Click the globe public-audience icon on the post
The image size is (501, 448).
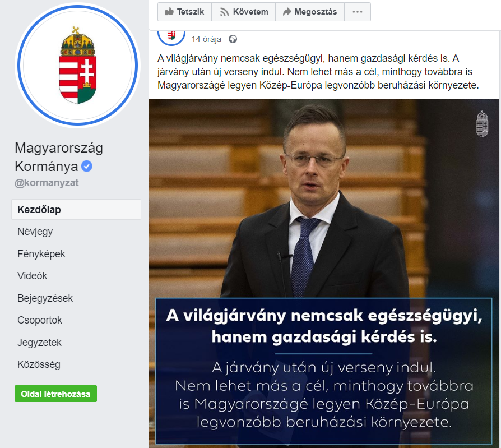233,39
